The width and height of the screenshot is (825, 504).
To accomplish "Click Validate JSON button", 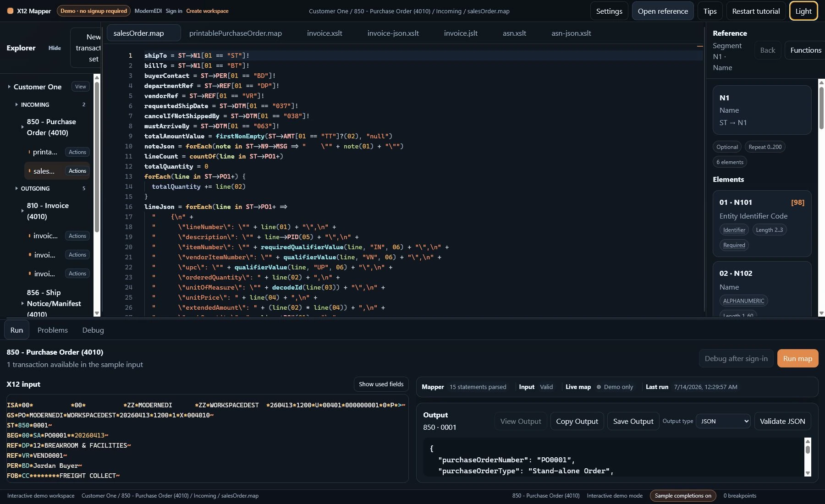I will (x=782, y=421).
